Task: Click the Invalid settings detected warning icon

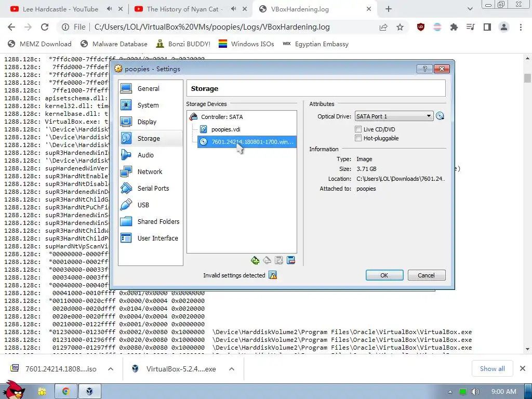Action: (273, 275)
